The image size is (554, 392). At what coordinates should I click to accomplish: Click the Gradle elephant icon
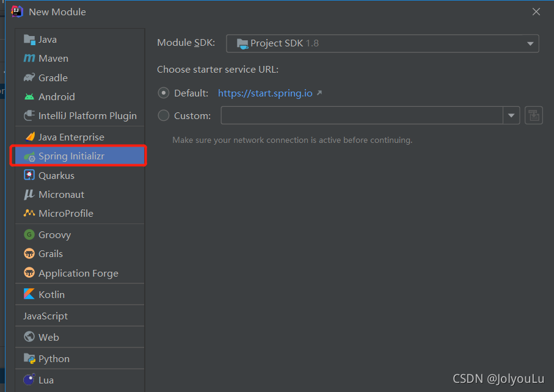click(x=29, y=78)
